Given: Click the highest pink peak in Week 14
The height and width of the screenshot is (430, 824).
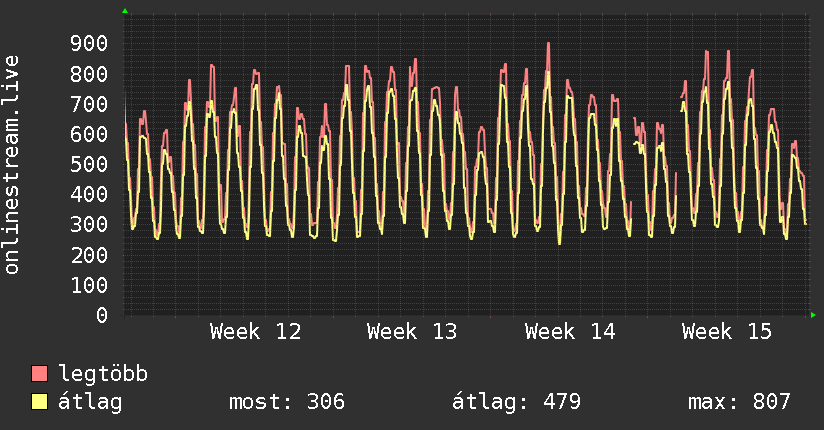Looking at the screenshot, I should point(548,45).
